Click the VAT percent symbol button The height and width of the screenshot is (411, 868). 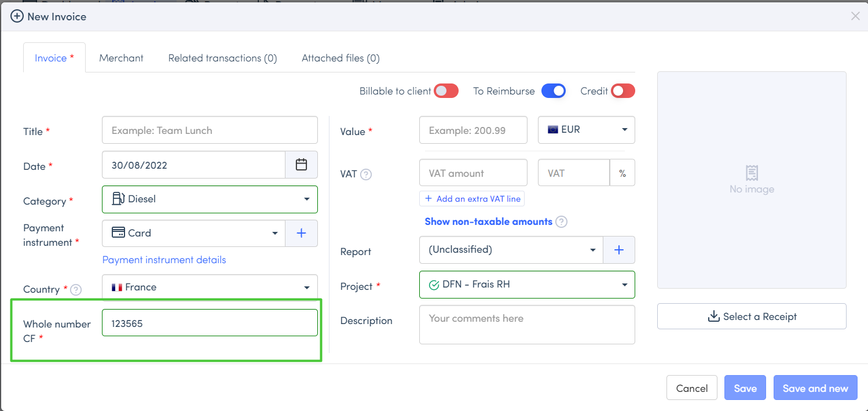click(622, 173)
